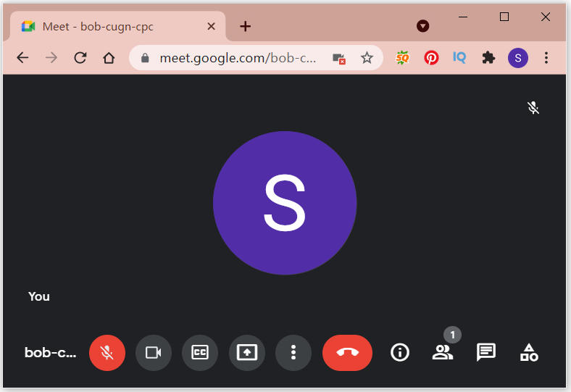Viewport: 571px width, 392px height.
Task: Turn on captions with the CC button
Action: (x=200, y=353)
